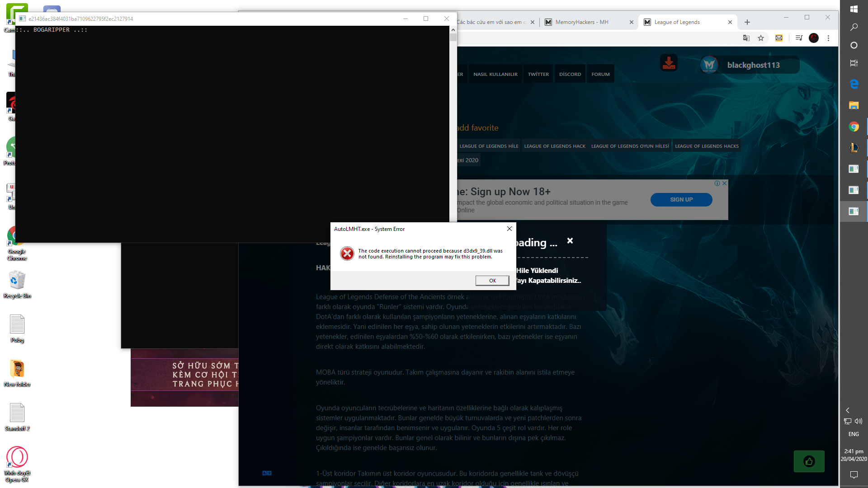Open the LEAGUE OF LEGENDS HACK tag
868x488 pixels.
tap(555, 146)
